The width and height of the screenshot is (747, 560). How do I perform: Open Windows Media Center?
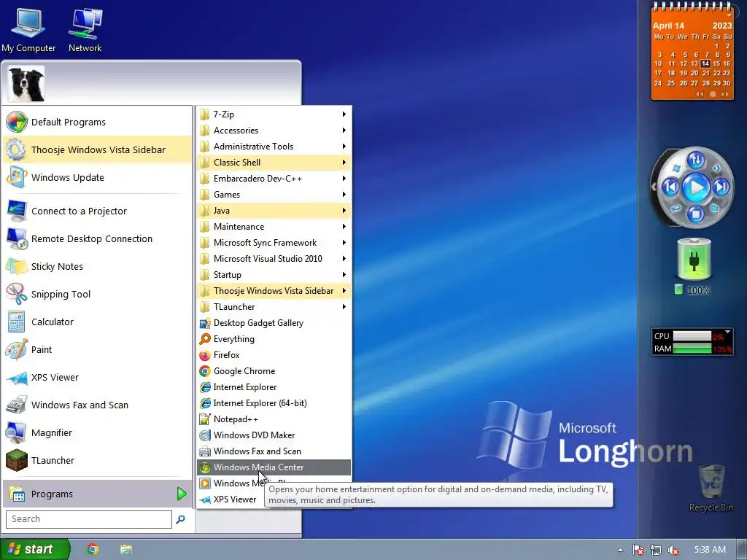(274, 467)
